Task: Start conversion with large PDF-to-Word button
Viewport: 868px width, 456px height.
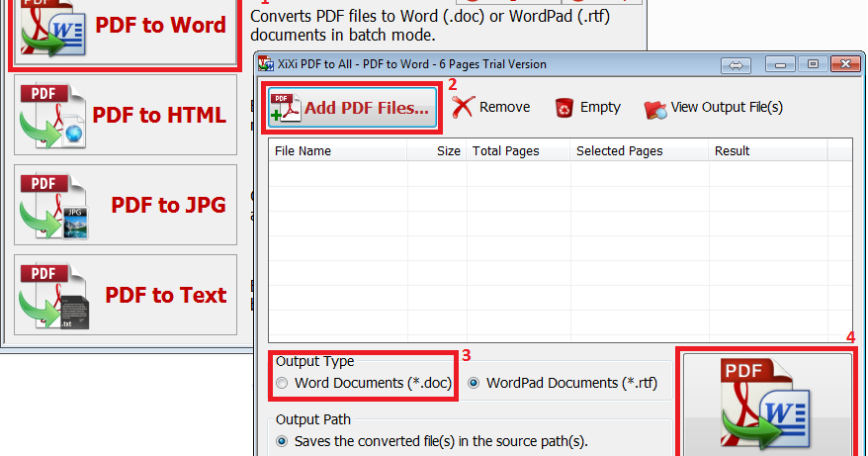Action: pos(767,405)
